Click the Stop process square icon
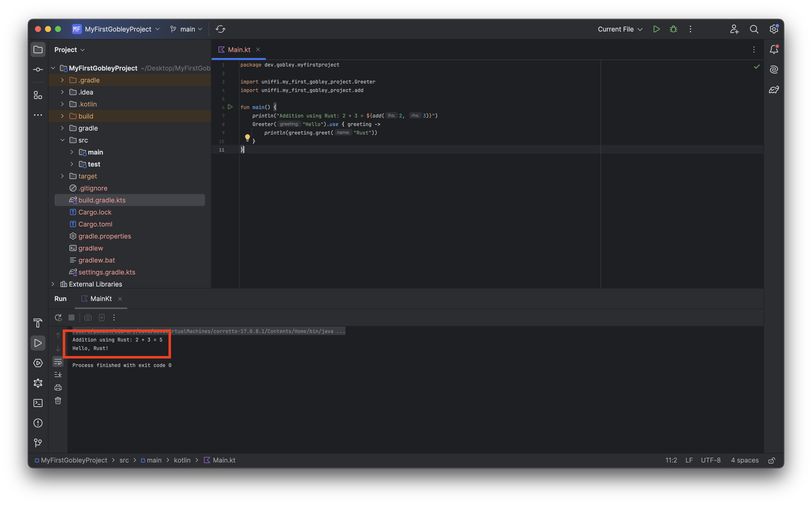 [x=71, y=318]
